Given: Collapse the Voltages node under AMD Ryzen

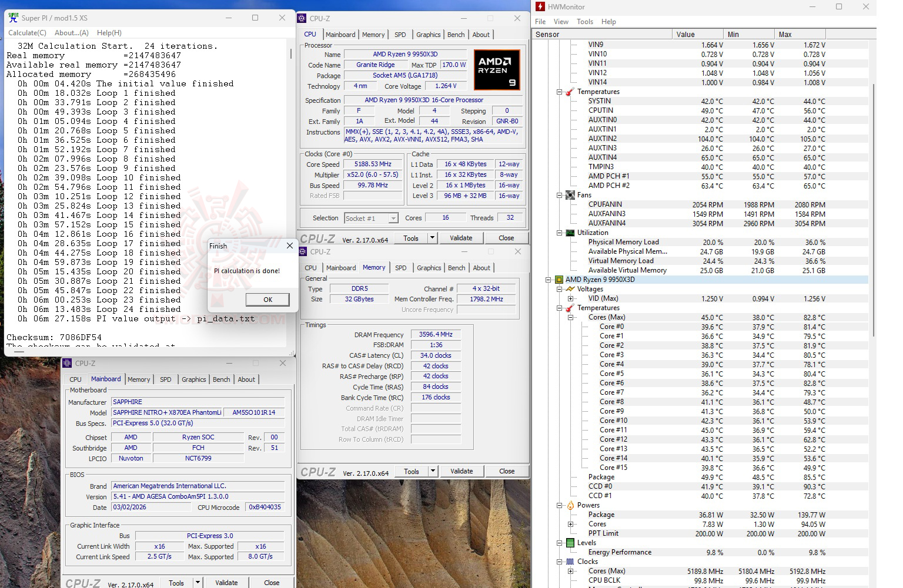Looking at the screenshot, I should tap(560, 289).
